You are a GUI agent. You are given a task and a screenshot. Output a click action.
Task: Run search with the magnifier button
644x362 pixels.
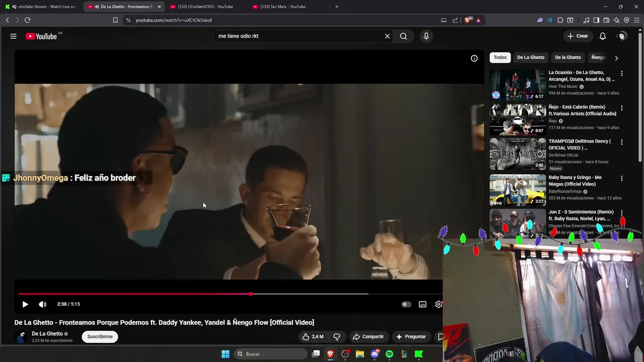click(404, 36)
